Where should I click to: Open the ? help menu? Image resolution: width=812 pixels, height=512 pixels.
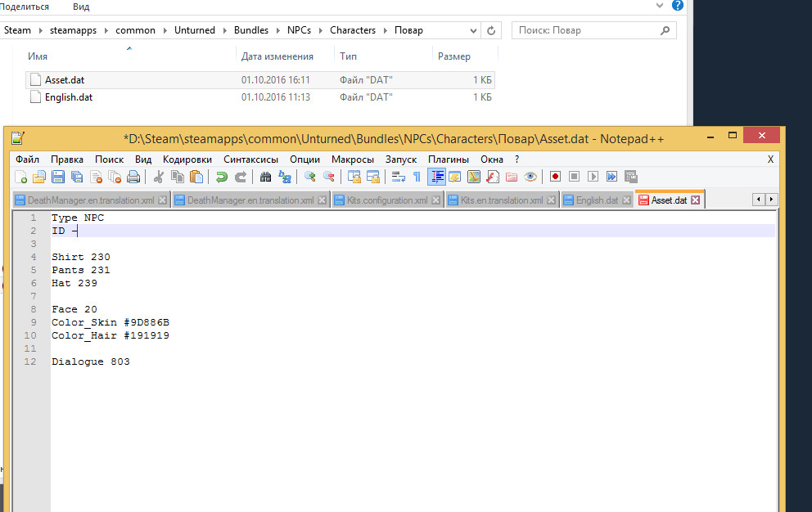517,159
